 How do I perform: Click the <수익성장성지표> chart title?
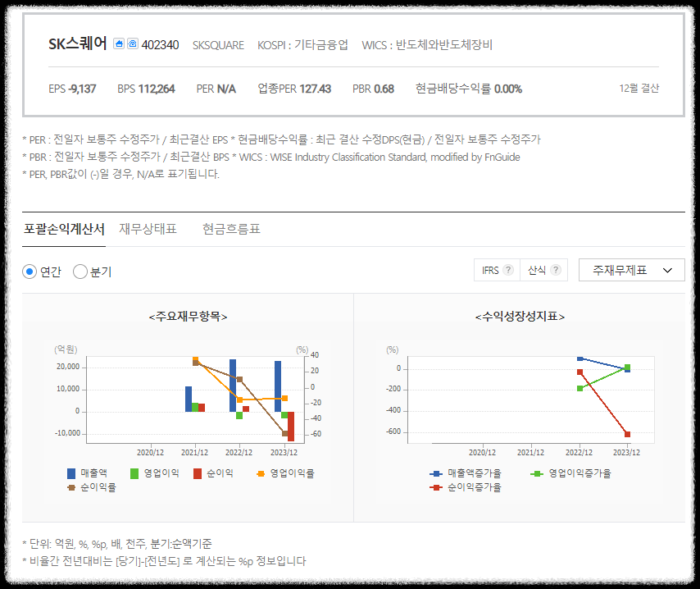point(520,317)
